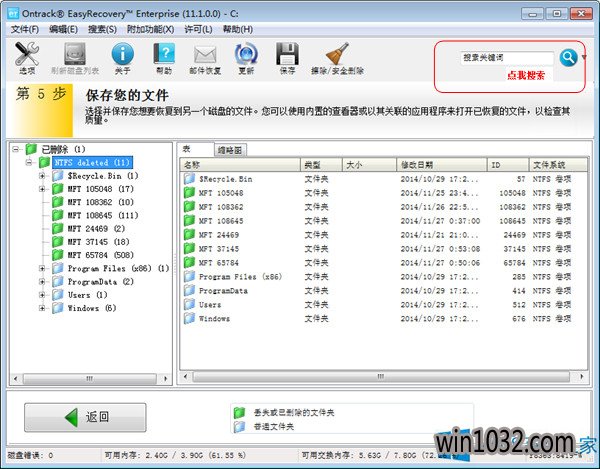Screen dimensions: 600x469
Task: Expand the Windows tree node
Action: point(43,308)
